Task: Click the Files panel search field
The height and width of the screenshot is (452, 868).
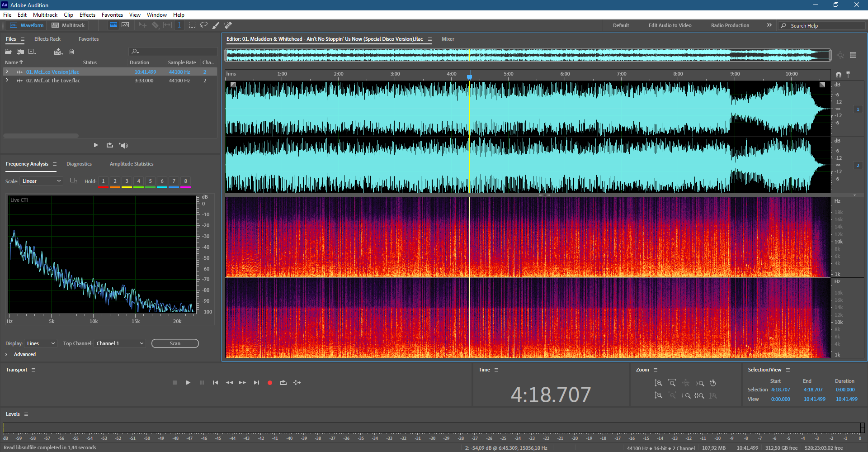Action: pos(173,52)
